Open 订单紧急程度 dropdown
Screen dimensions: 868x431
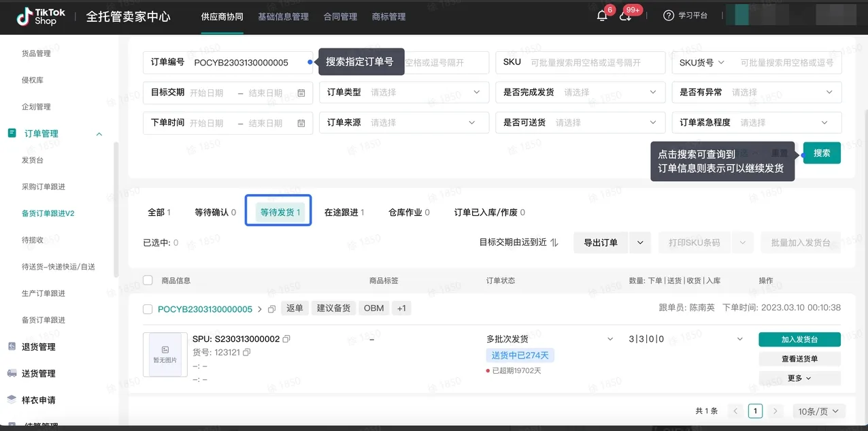click(757, 123)
